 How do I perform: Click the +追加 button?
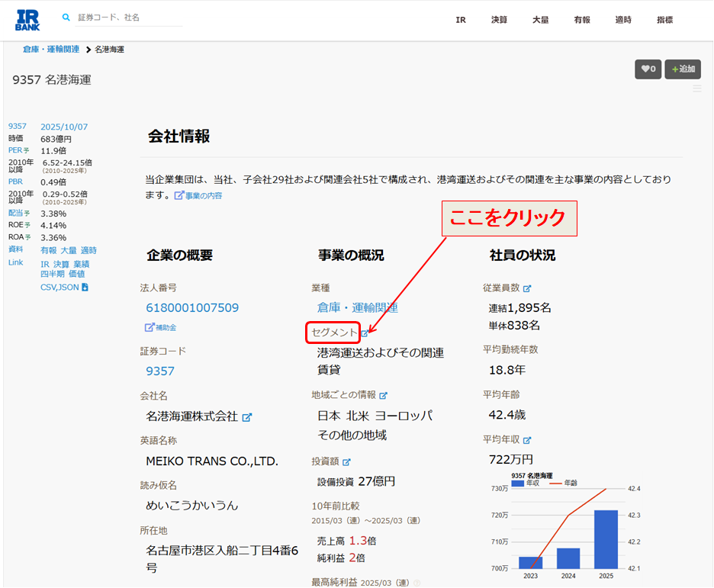pyautogui.click(x=683, y=69)
